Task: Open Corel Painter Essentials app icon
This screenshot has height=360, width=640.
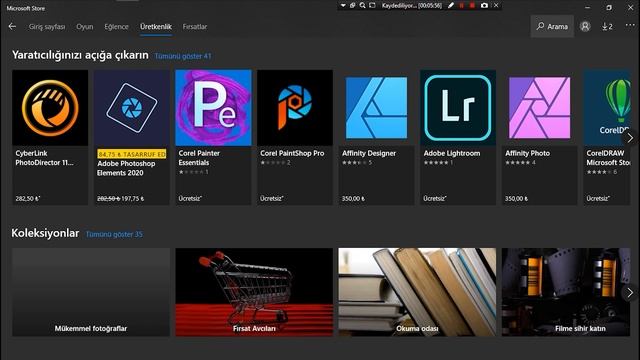Action: [x=213, y=108]
